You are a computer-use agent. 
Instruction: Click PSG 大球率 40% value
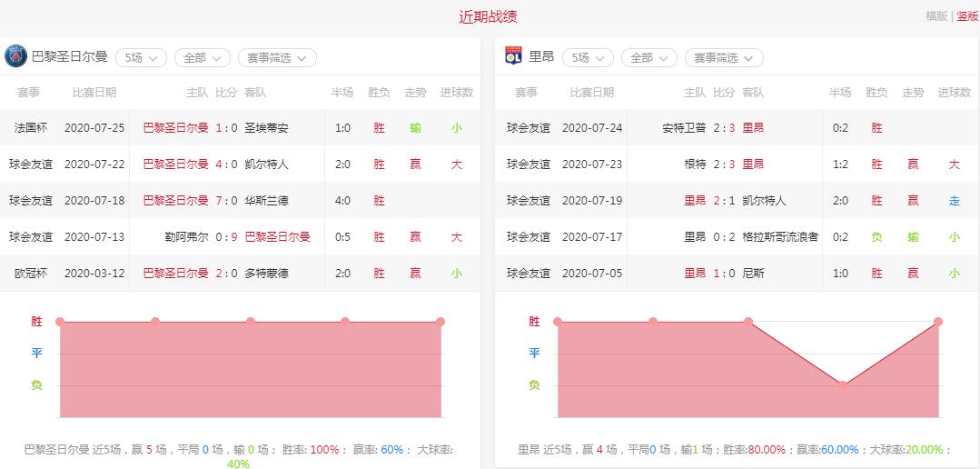click(238, 464)
